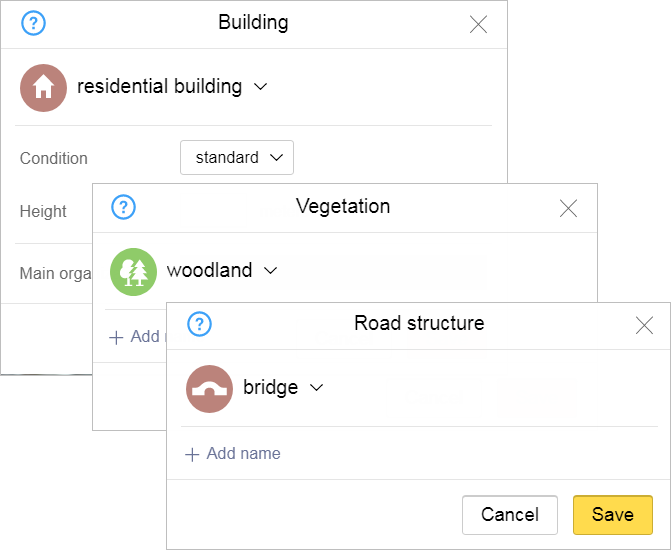Open help for the Building dialog

(33, 24)
